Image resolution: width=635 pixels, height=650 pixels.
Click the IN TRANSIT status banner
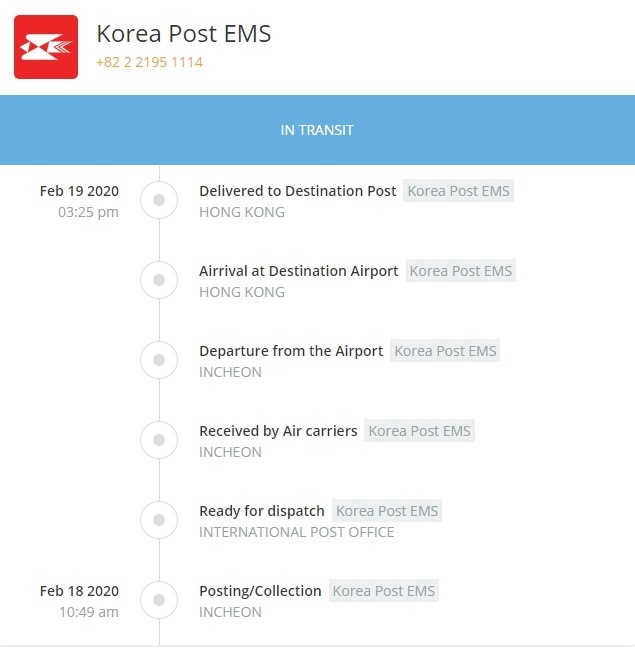318,130
